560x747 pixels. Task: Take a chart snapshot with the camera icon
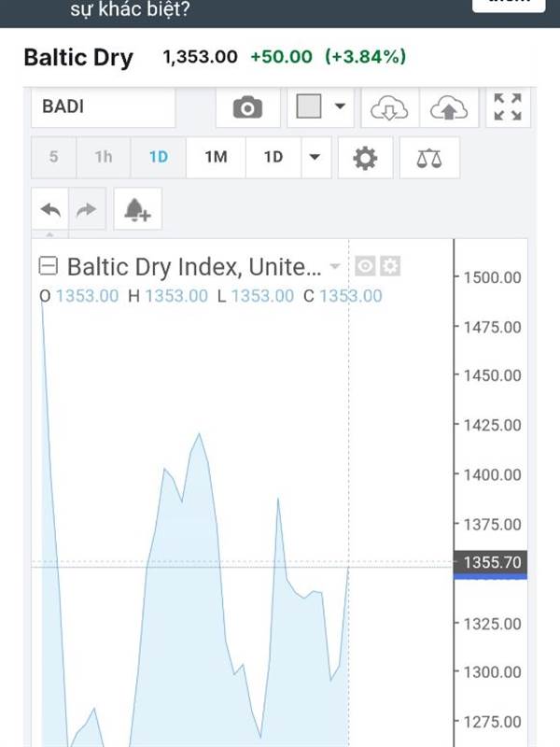point(247,107)
